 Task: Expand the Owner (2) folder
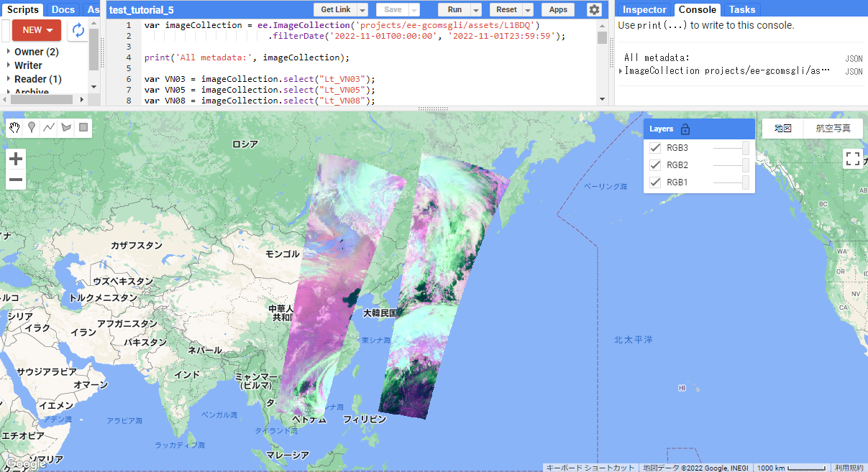click(9, 52)
